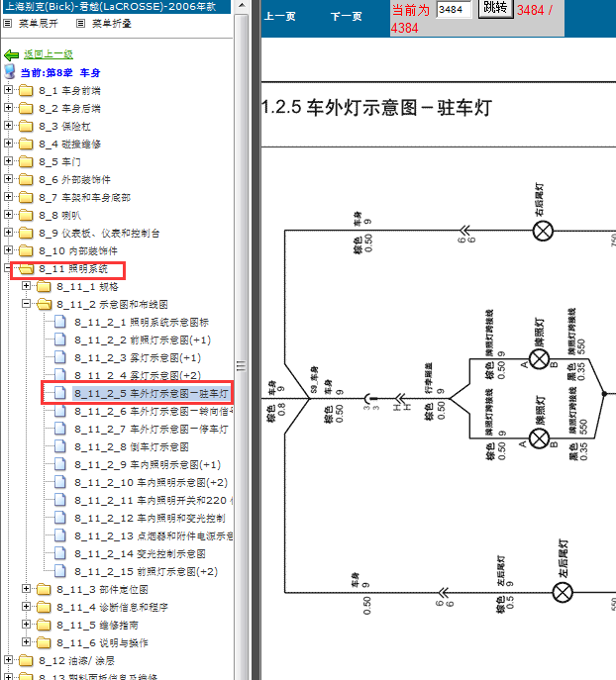Click the 菜单折叠 list icon

[x=80, y=24]
